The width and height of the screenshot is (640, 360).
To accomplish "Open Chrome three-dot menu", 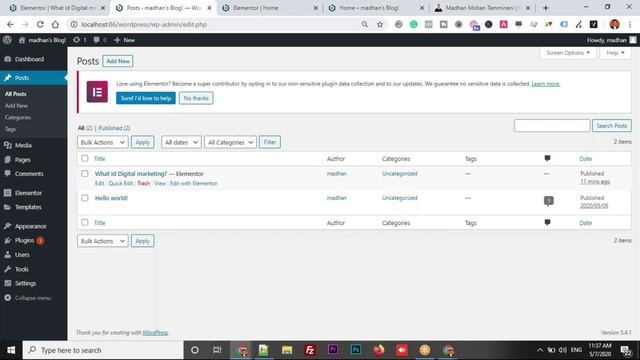I will point(630,24).
